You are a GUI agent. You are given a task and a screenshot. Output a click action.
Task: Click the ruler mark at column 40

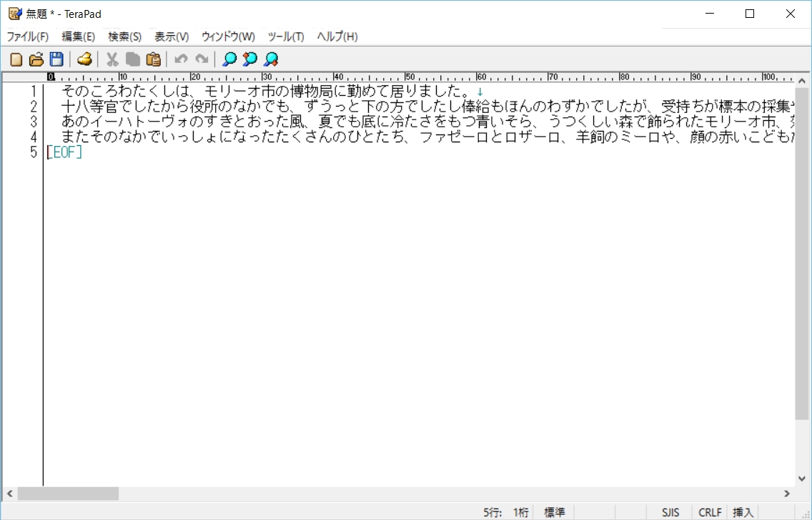point(338,77)
